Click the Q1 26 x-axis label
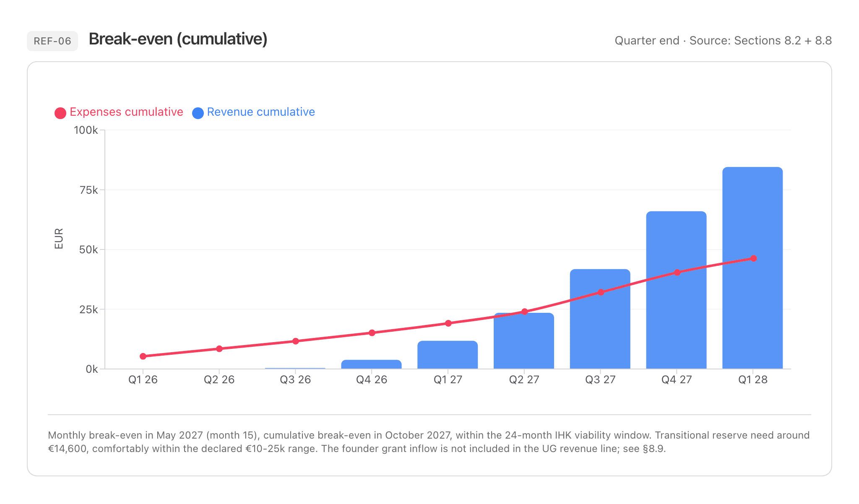Screen dimensions: 859x504 (x=143, y=380)
